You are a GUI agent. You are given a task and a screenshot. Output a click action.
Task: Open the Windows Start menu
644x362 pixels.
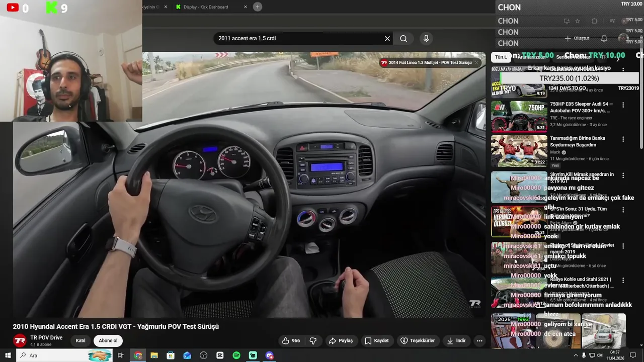8,355
